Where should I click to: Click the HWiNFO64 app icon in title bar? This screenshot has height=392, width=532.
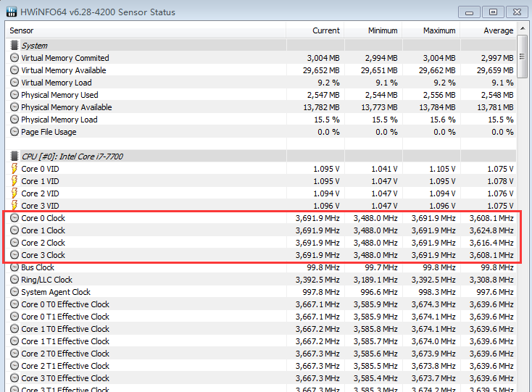12,12
